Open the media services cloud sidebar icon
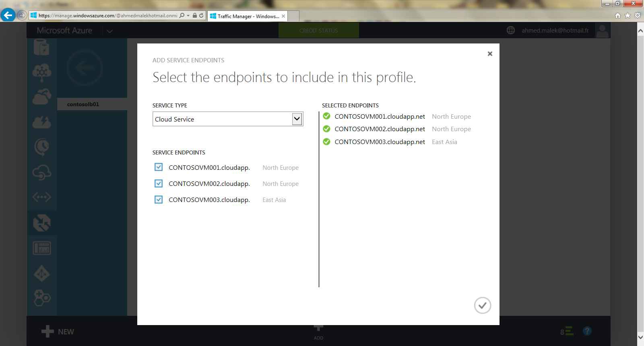Viewport: 644px width, 346px height. click(x=42, y=97)
